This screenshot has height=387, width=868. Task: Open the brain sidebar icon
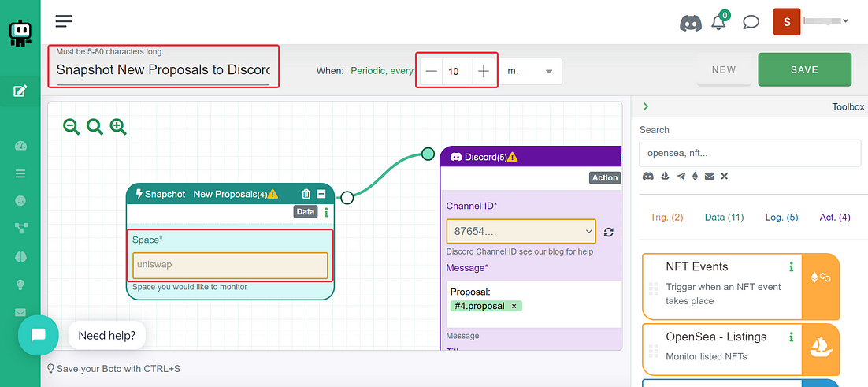20,257
